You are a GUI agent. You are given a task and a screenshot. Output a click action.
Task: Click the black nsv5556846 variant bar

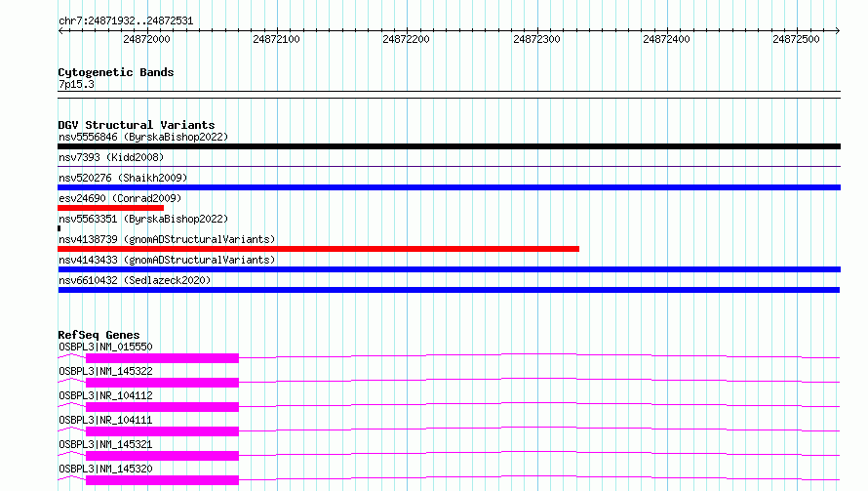[x=449, y=146]
